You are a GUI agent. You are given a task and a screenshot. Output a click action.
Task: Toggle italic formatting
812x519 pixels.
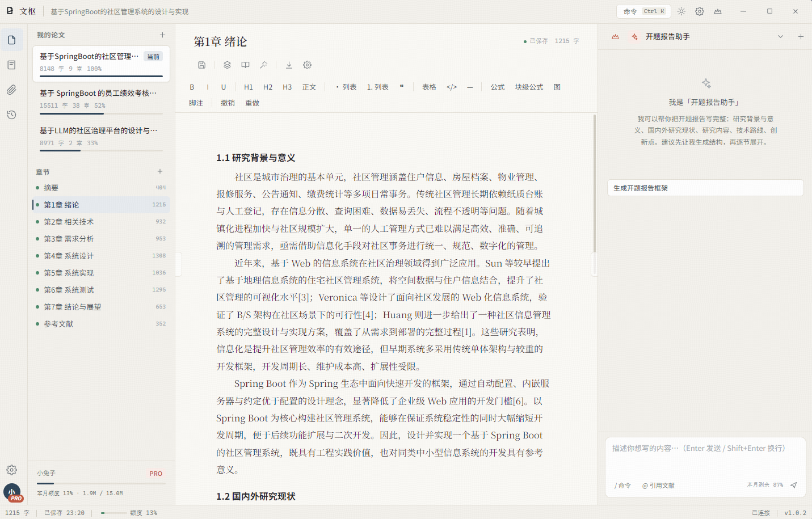coord(208,87)
